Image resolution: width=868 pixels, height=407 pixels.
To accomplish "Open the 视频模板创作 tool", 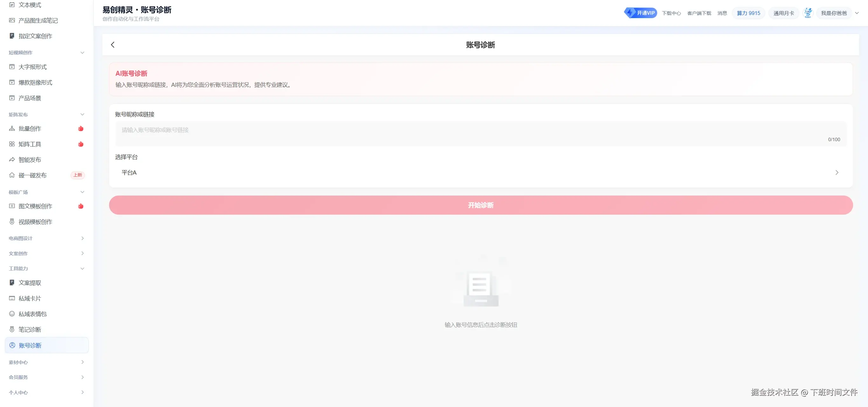I will [35, 221].
